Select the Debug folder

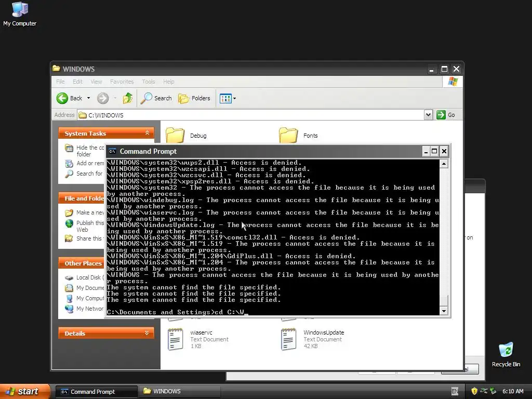186,136
